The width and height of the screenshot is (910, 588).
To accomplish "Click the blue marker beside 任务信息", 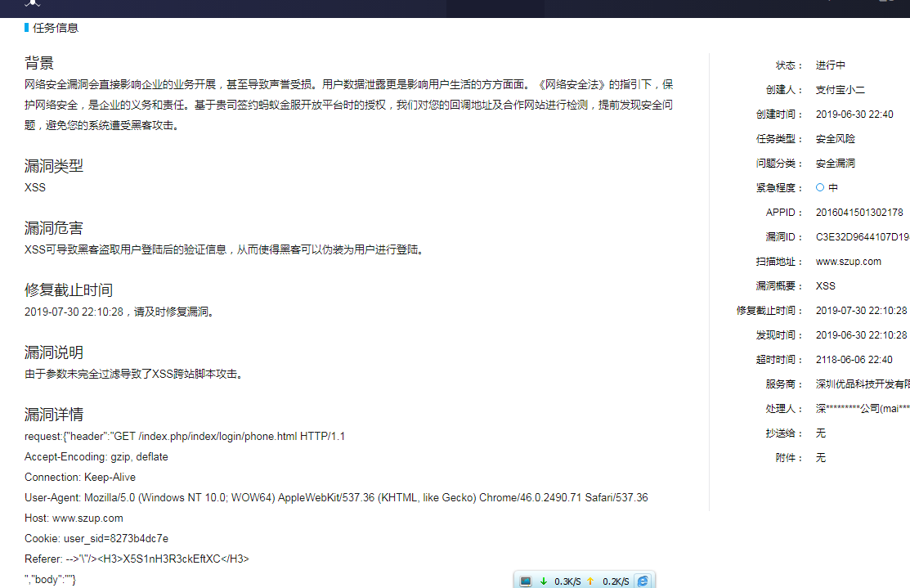I will (x=27, y=28).
